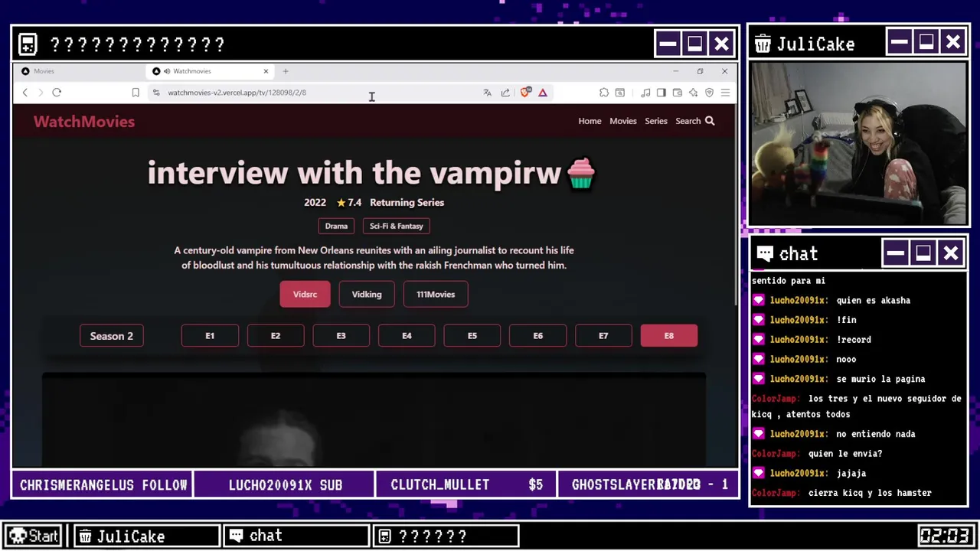Open the Movies nav link

pyautogui.click(x=623, y=121)
